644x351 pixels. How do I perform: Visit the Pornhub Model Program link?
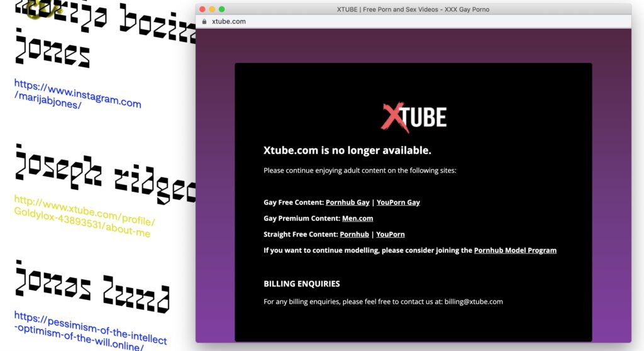pos(515,250)
